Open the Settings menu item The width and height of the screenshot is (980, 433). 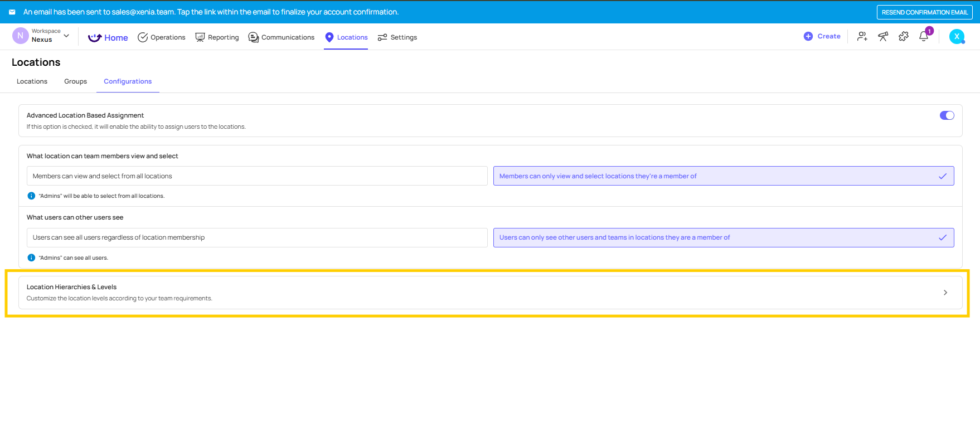(397, 37)
